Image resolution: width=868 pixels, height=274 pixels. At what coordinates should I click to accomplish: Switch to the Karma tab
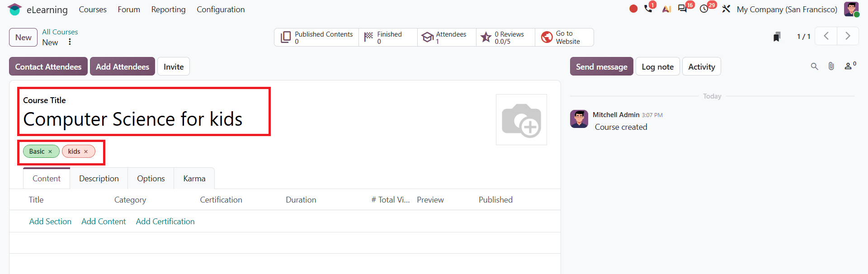(x=194, y=179)
